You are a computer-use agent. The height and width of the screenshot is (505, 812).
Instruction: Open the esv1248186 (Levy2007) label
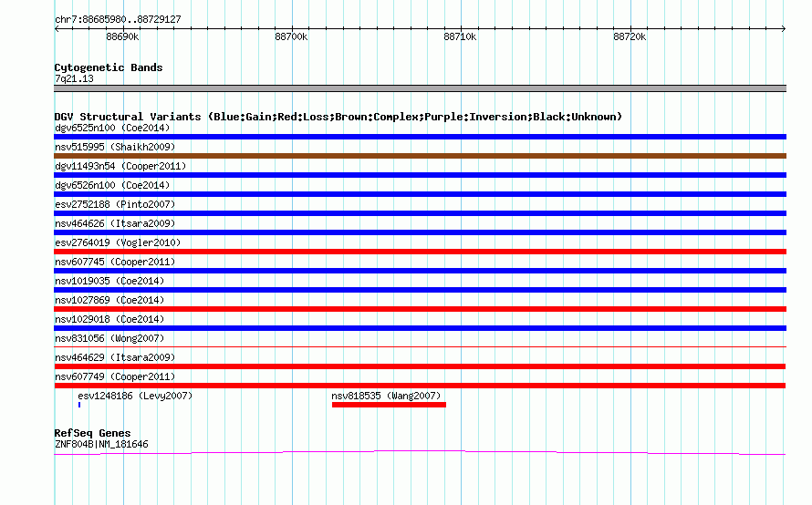135,396
